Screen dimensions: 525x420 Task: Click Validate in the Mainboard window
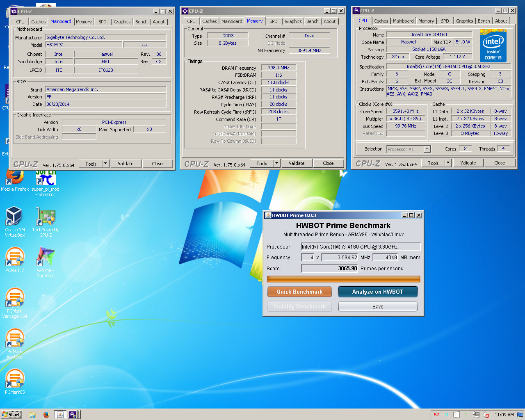126,164
